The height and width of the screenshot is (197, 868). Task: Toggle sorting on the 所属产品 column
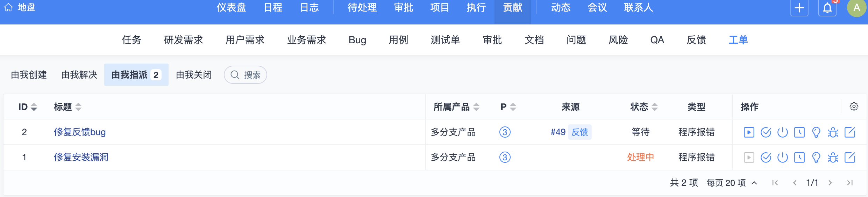tap(457, 107)
